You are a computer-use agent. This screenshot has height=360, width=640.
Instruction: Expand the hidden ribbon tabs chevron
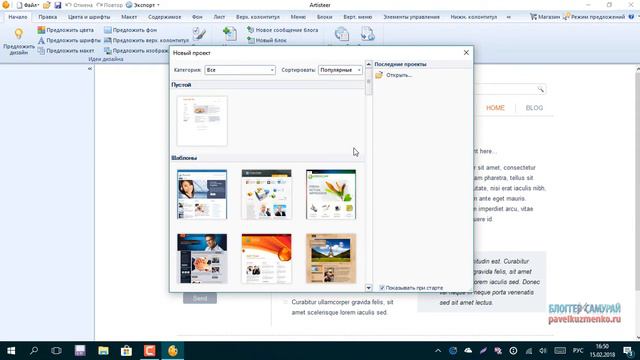(x=509, y=17)
